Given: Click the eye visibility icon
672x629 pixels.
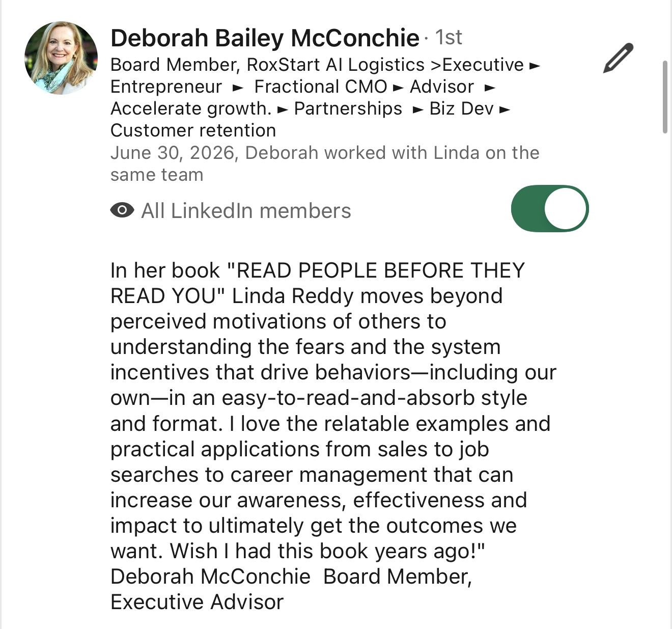Looking at the screenshot, I should click(122, 210).
